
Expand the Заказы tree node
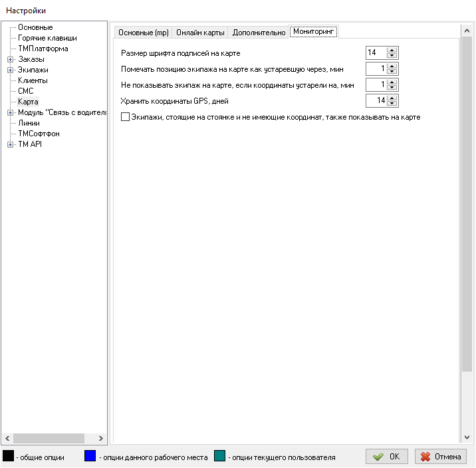click(10, 59)
